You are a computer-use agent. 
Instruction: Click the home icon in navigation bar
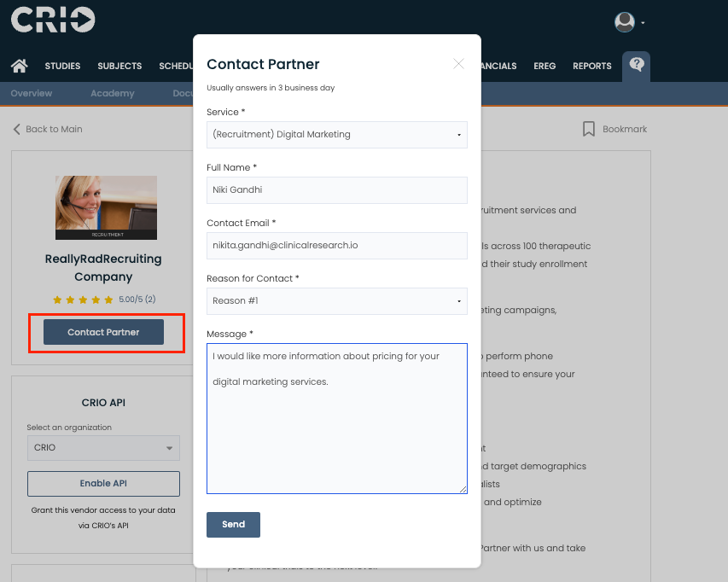coord(20,66)
